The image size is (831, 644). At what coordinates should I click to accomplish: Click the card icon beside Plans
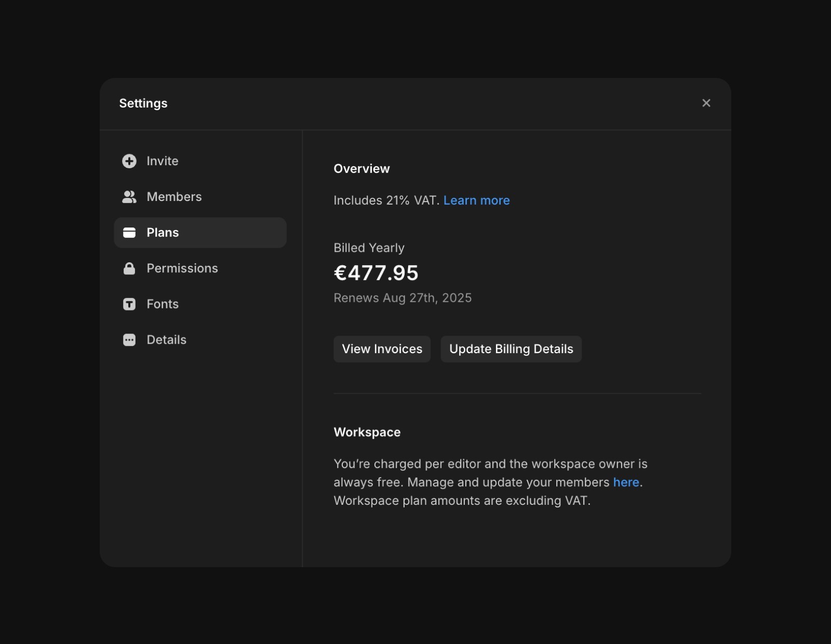point(129,233)
